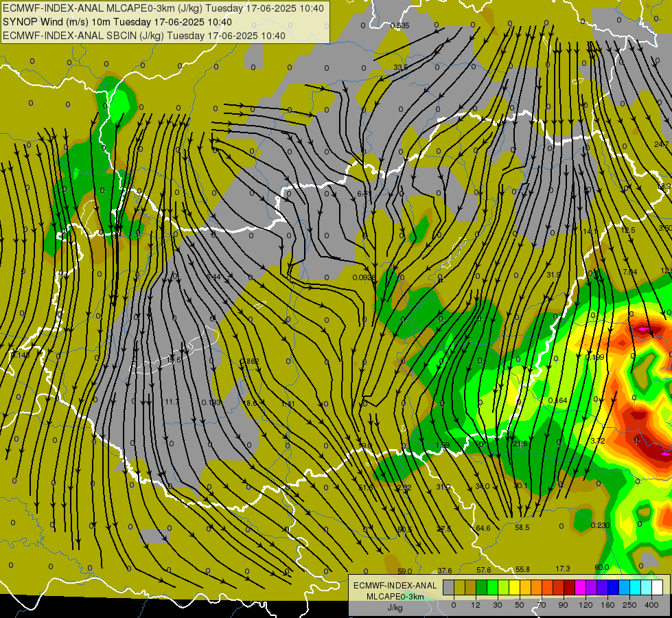The width and height of the screenshot is (672, 618).
Task: Click the 37.6 value on the map
Action: (444, 571)
